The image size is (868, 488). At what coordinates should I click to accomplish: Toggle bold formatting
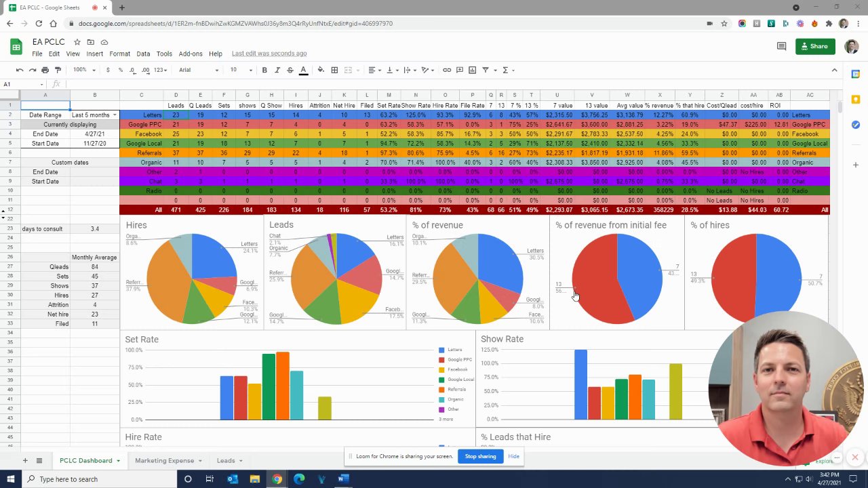pos(264,70)
